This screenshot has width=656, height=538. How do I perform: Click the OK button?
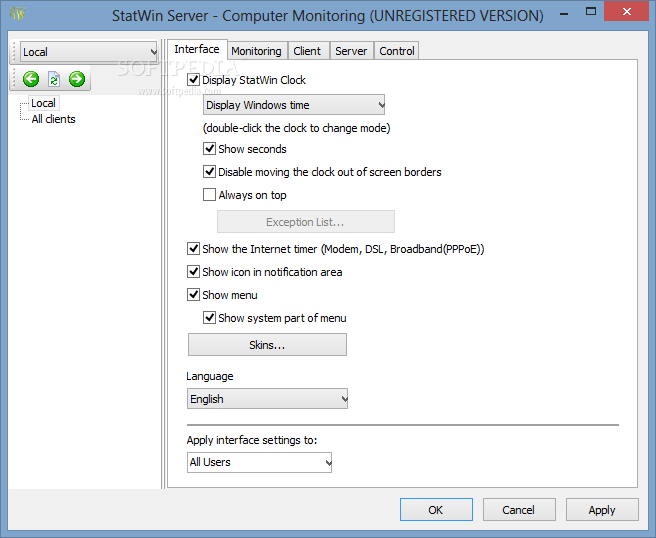pos(436,510)
